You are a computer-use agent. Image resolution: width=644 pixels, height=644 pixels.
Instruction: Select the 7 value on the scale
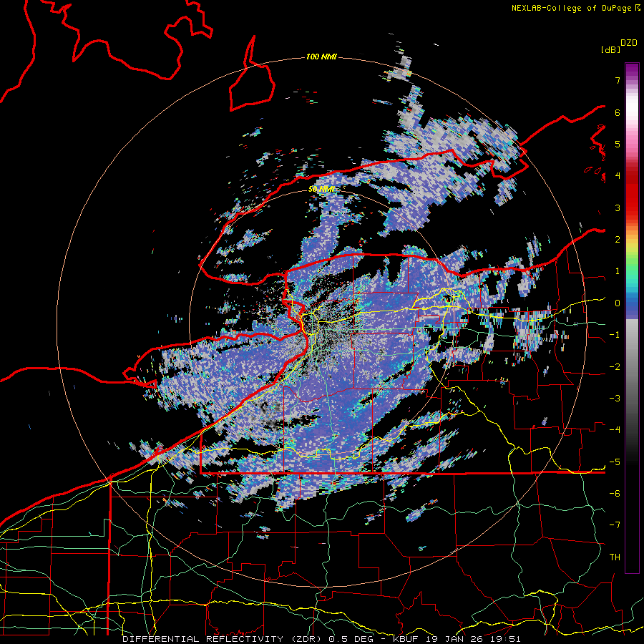point(618,80)
